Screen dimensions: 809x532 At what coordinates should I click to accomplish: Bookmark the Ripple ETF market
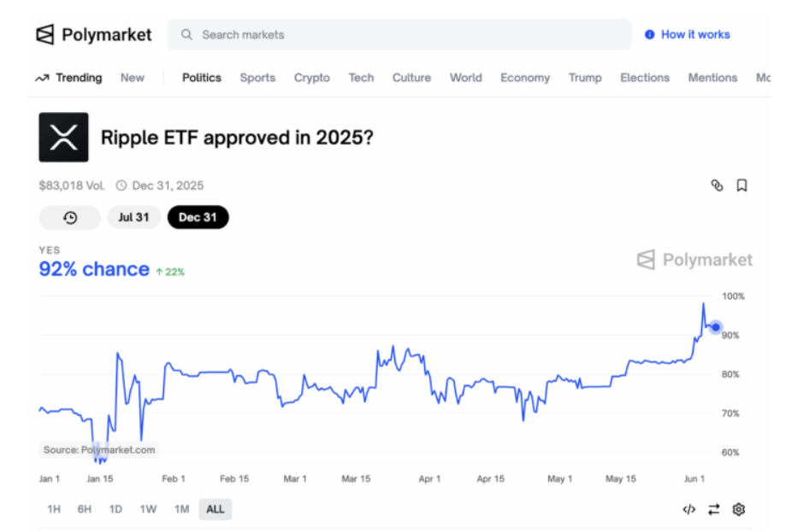741,186
